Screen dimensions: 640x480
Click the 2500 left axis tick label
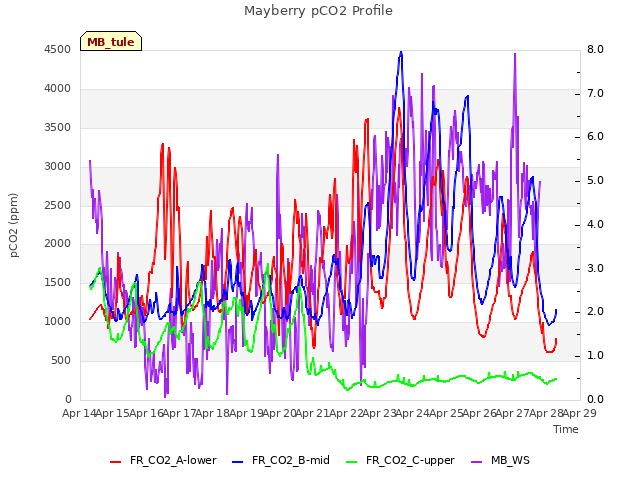[58, 205]
